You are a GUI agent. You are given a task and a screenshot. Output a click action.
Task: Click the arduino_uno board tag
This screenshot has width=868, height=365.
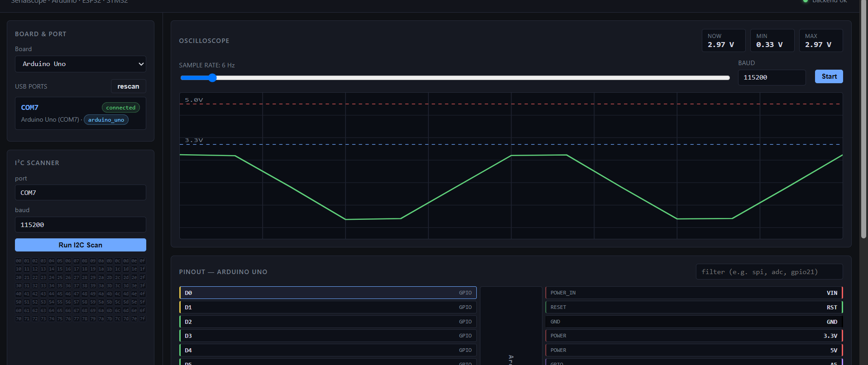(106, 120)
